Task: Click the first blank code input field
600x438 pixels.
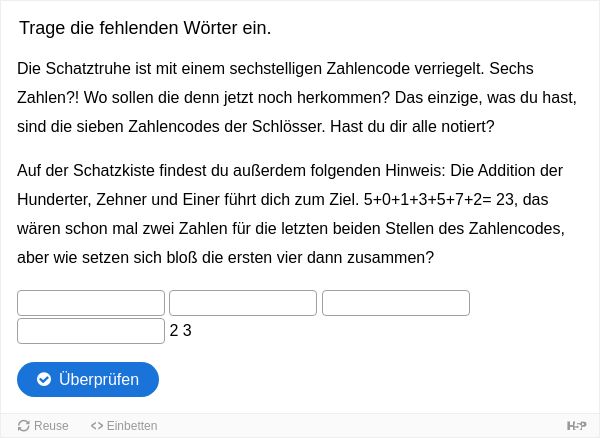Action: pyautogui.click(x=91, y=303)
